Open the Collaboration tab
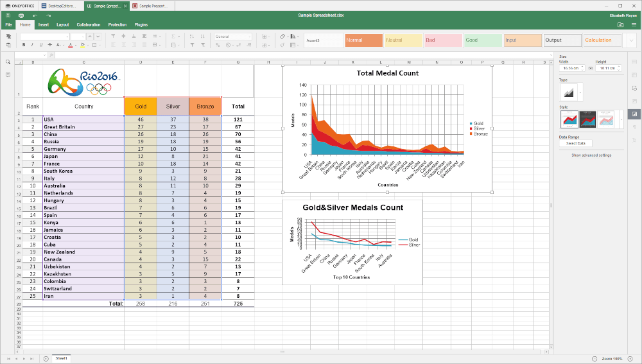Viewport: 642px width, 364px height. tap(89, 25)
